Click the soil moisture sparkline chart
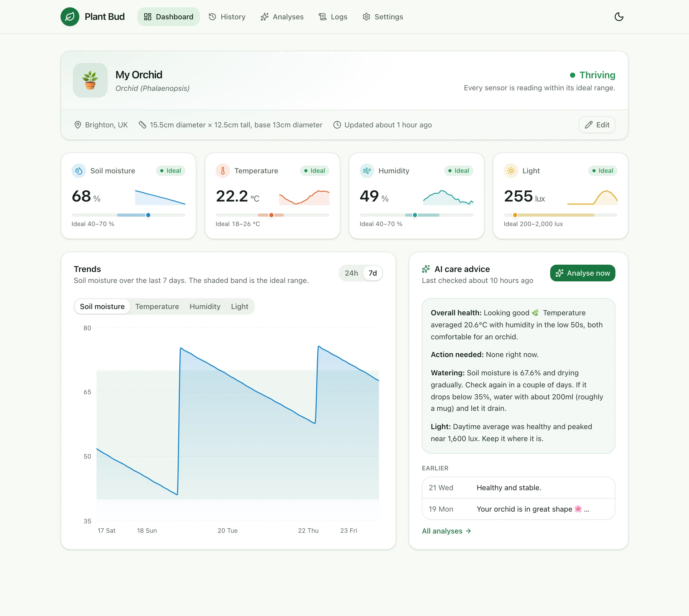This screenshot has height=616, width=689. point(160,197)
